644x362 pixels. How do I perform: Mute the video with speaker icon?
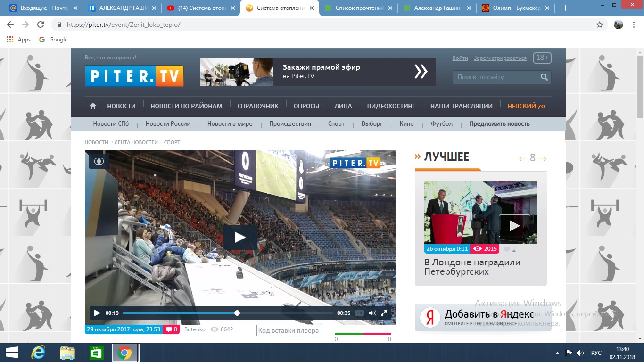[372, 313]
